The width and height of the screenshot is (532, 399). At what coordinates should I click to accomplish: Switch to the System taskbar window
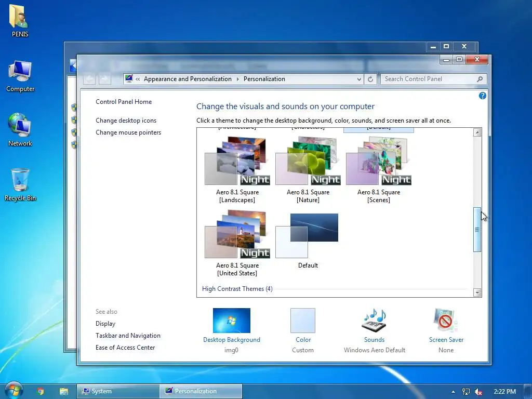coord(117,391)
